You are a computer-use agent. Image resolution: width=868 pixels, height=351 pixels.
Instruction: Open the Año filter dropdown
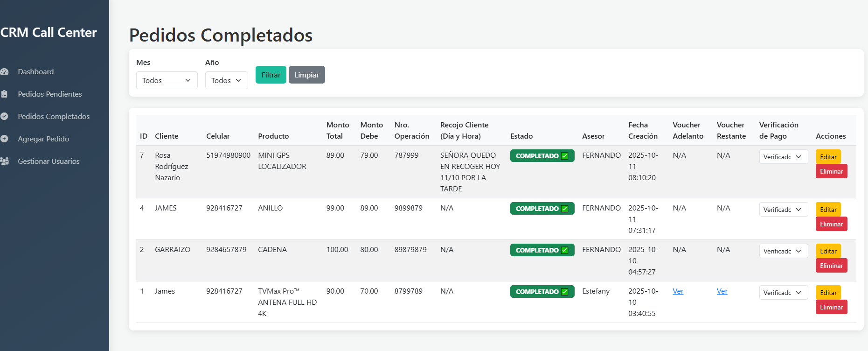coord(226,80)
